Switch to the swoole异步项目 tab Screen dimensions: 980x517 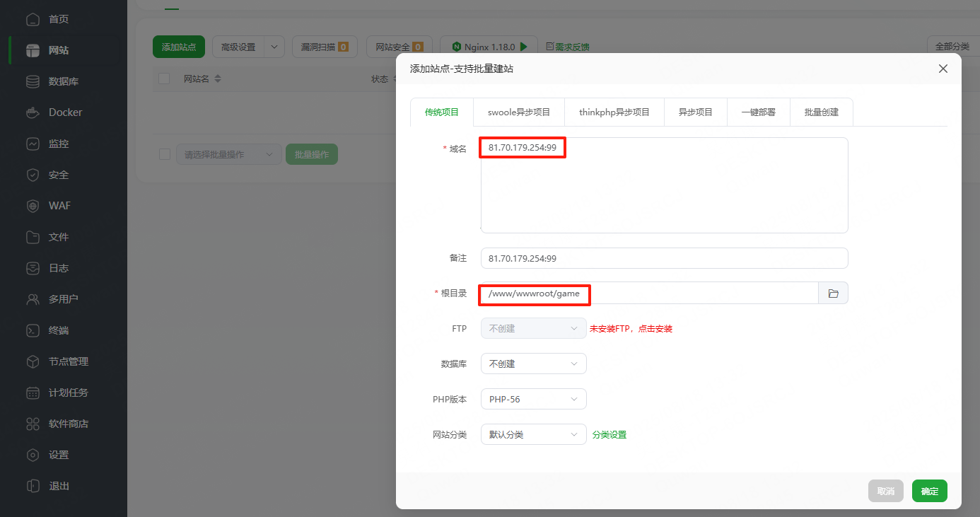click(x=519, y=112)
